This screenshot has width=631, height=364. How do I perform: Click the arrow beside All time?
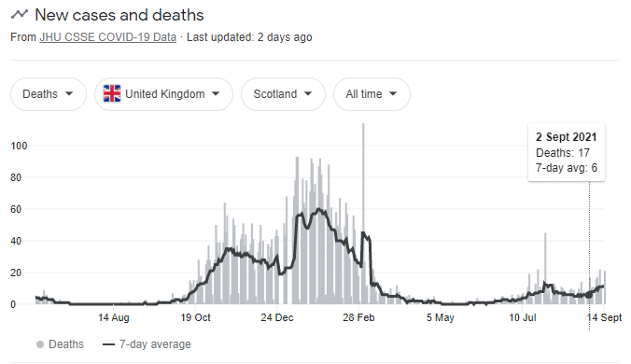(x=393, y=93)
